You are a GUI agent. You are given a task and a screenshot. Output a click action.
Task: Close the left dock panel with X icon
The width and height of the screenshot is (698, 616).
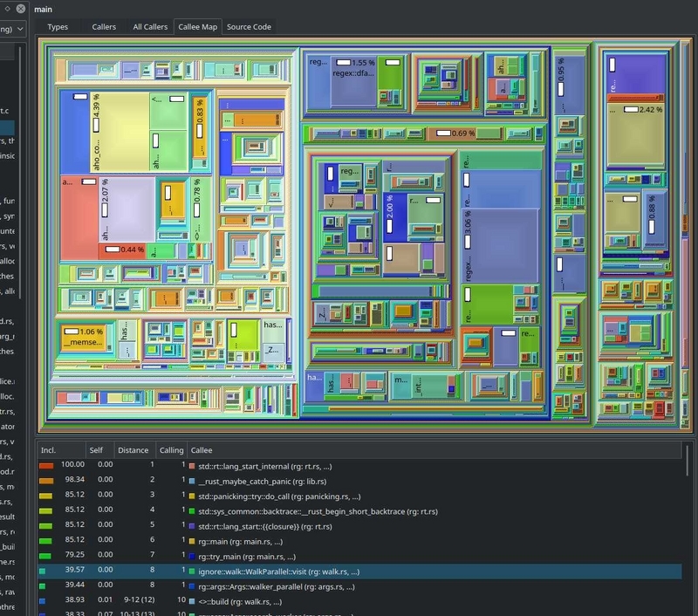(20, 9)
